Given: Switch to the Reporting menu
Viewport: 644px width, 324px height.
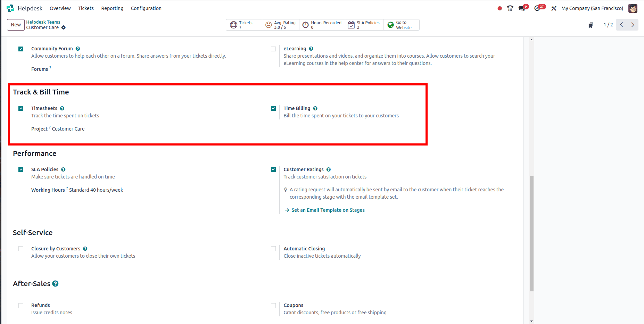Looking at the screenshot, I should point(112,8).
